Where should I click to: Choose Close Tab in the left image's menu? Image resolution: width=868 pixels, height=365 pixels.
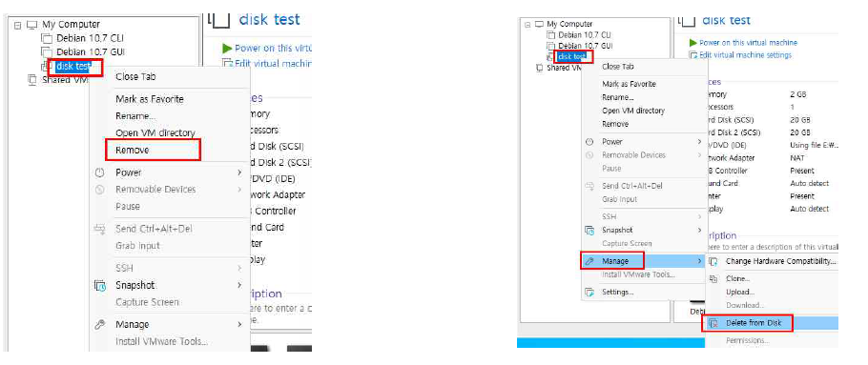point(135,77)
